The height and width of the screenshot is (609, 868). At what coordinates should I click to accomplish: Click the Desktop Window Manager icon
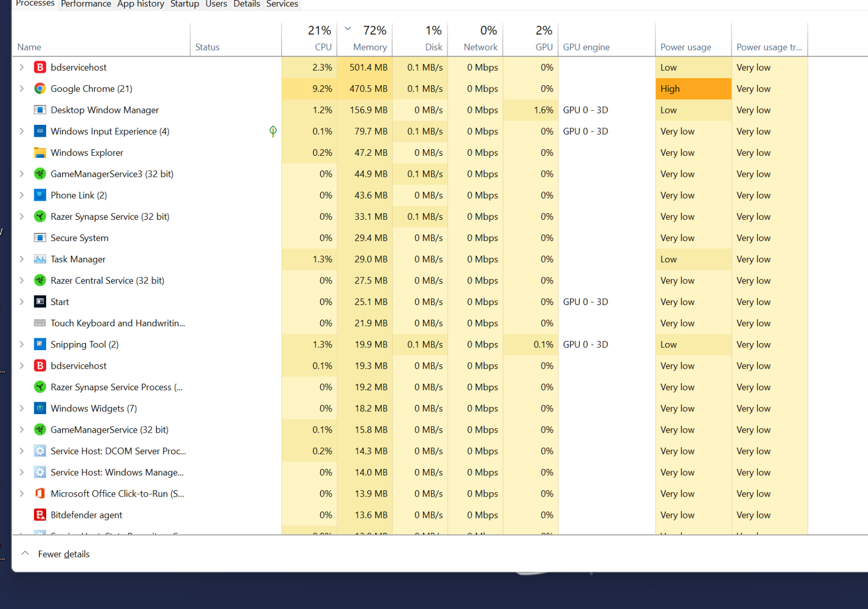40,110
